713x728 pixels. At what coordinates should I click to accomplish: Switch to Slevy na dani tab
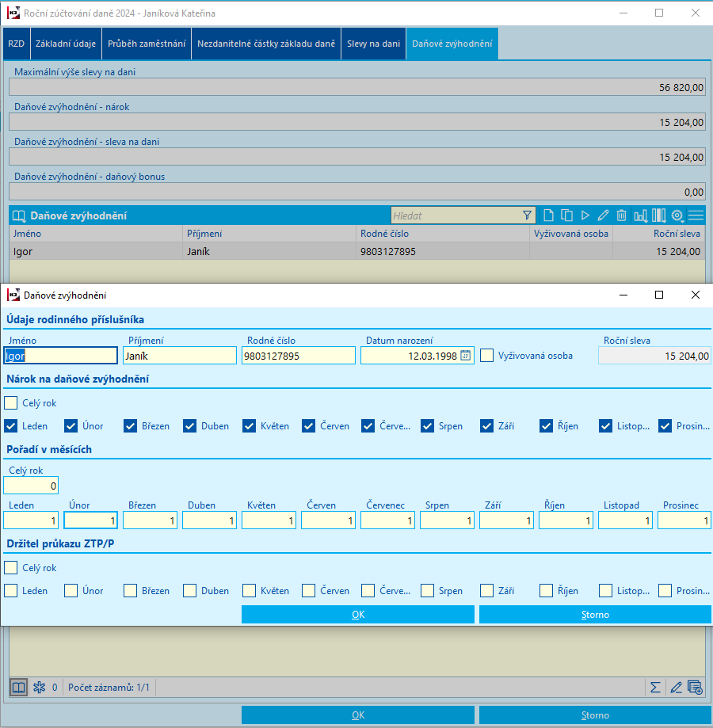point(373,44)
